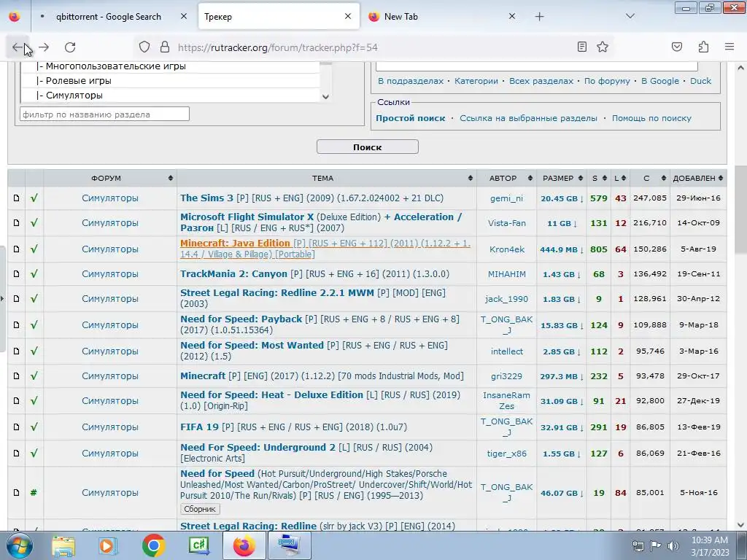Click the padlock site info icon

(x=165, y=47)
